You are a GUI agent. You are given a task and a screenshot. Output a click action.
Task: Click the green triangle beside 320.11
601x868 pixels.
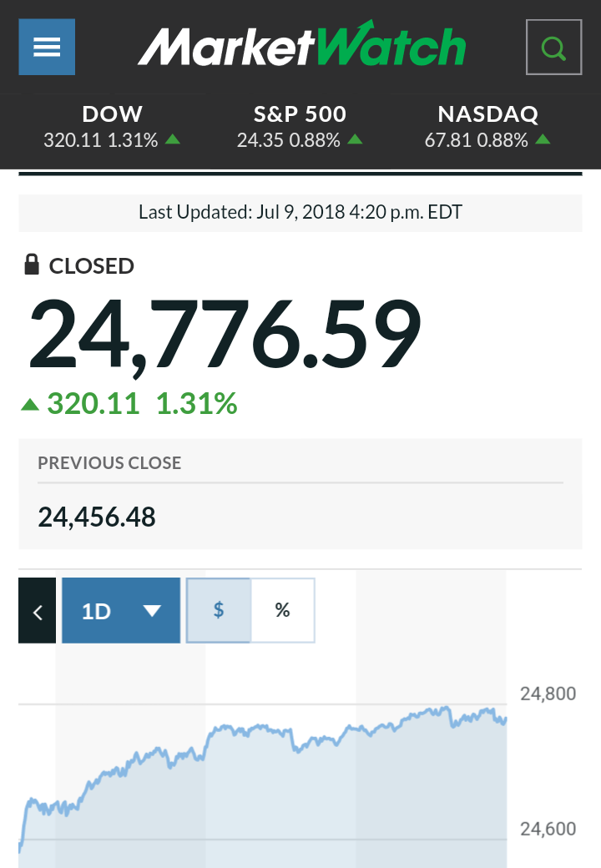[x=30, y=405]
